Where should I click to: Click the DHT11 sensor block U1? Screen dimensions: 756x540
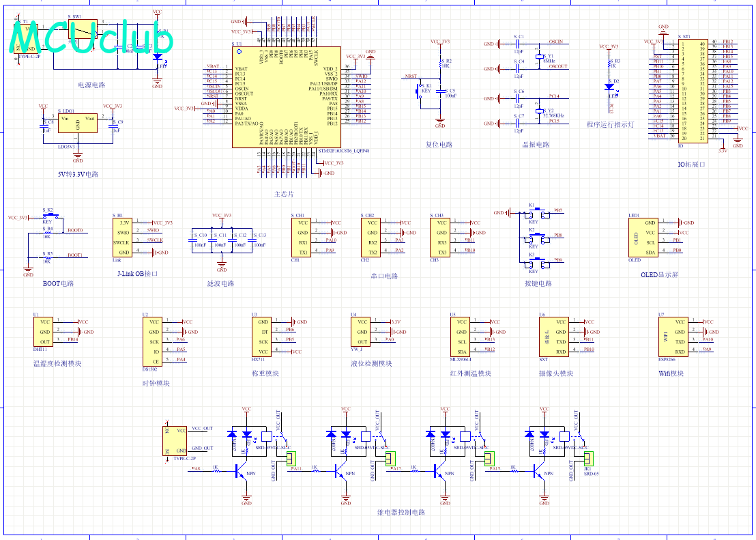pyautogui.click(x=44, y=332)
